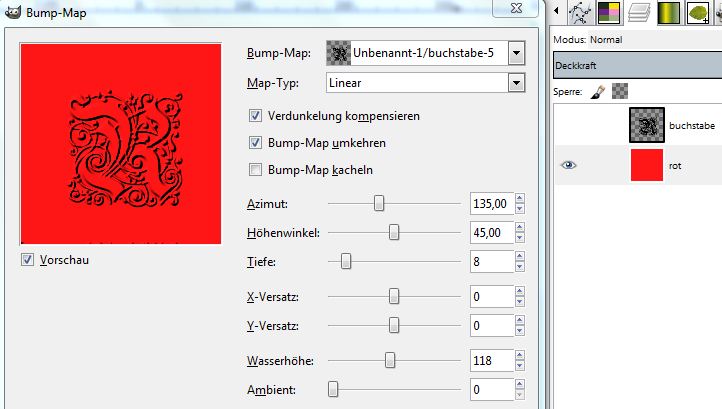The height and width of the screenshot is (409, 722).
Task: Open the dock tab menu arrow
Action: click(556, 11)
